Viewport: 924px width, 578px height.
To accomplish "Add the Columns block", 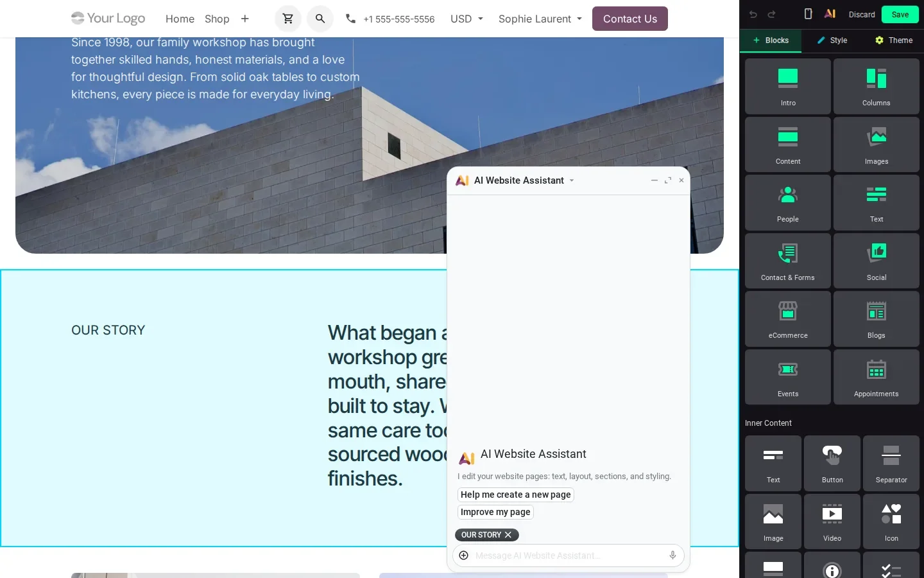I will [x=877, y=87].
